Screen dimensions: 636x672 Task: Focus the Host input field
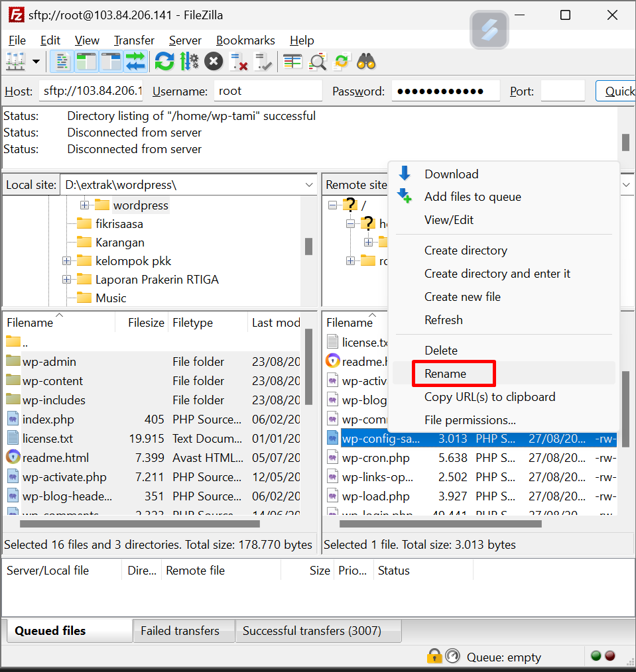tap(91, 91)
